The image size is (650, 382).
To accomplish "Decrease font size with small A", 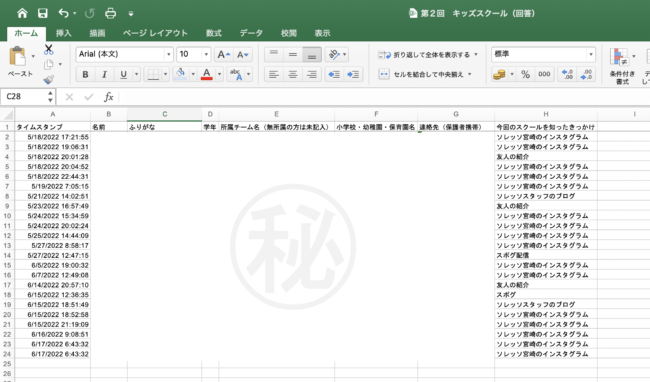I will (x=243, y=54).
